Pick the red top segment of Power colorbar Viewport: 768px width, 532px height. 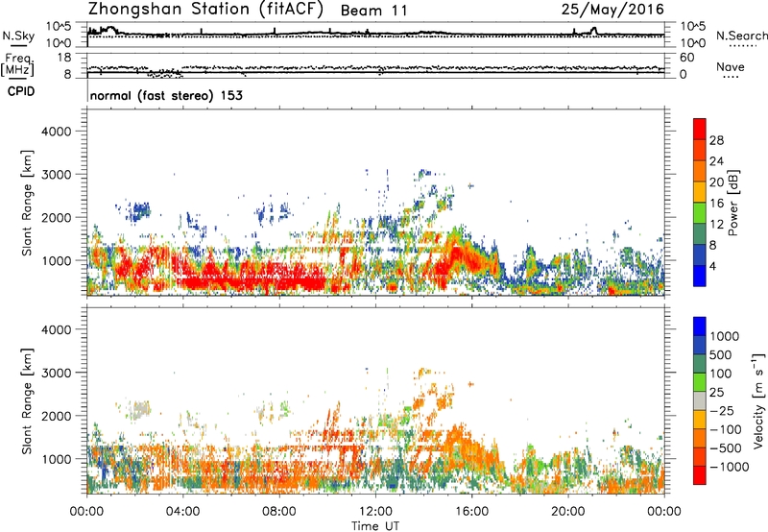pos(700,129)
